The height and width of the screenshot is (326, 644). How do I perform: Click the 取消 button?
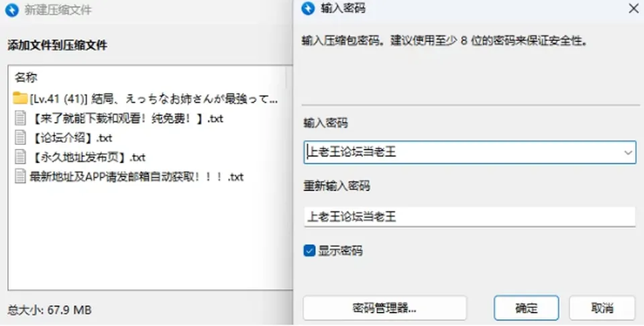[x=602, y=308]
